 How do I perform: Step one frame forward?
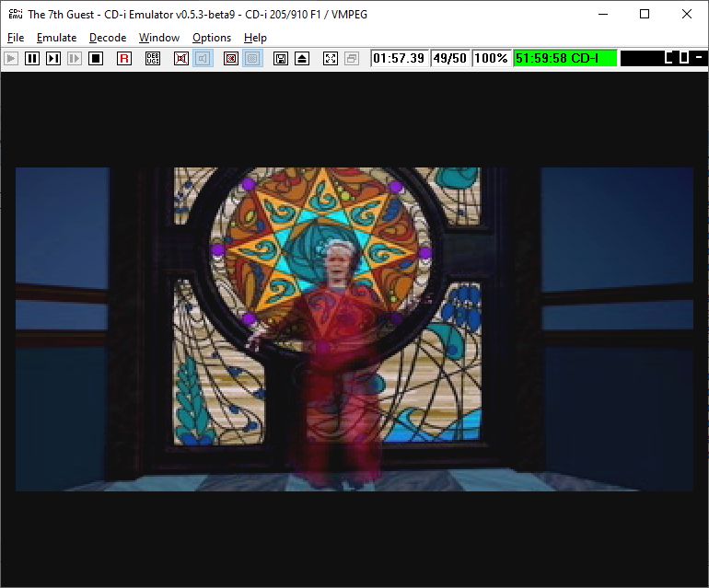[x=53, y=58]
